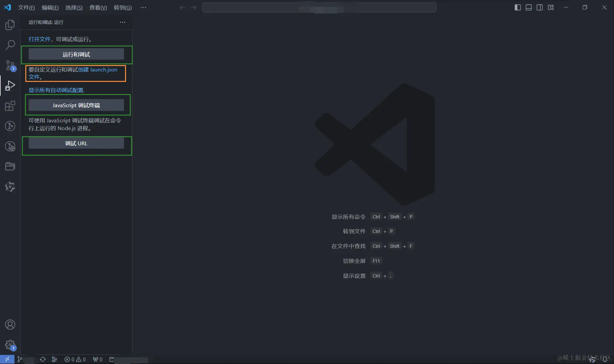Open the Explorer view in activity bar
This screenshot has width=614, height=364.
pos(10,25)
